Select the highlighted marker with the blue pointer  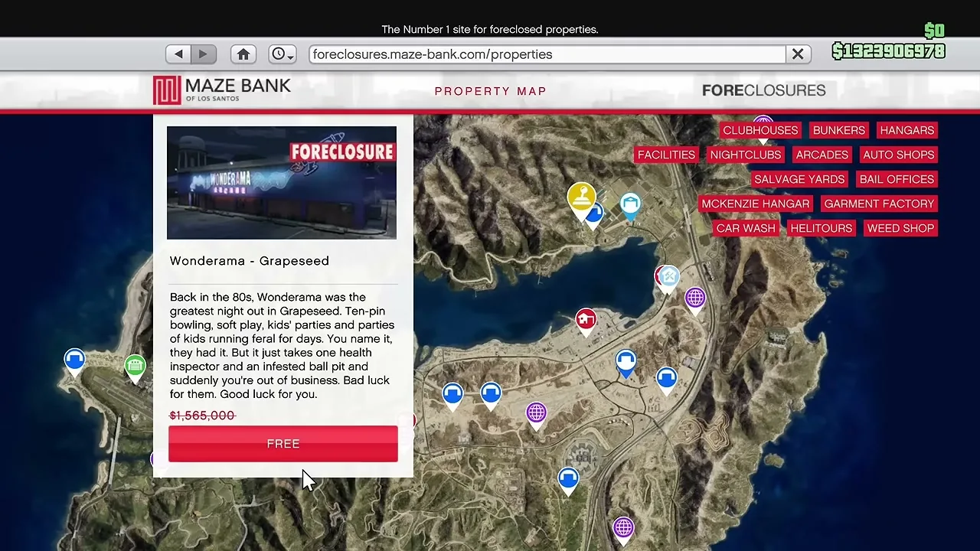coord(626,364)
